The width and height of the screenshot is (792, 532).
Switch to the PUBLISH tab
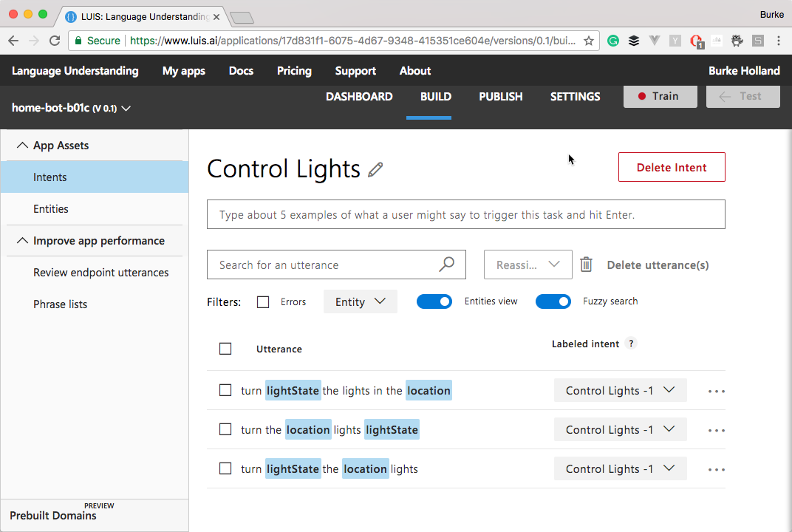(500, 97)
